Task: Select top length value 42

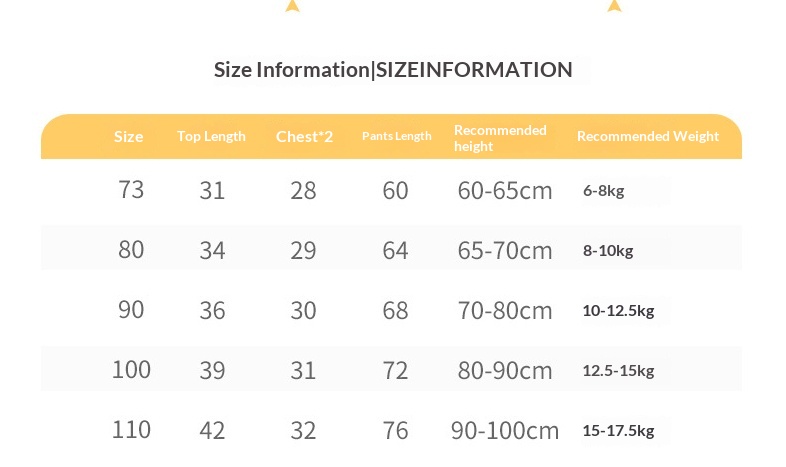Action: click(212, 431)
